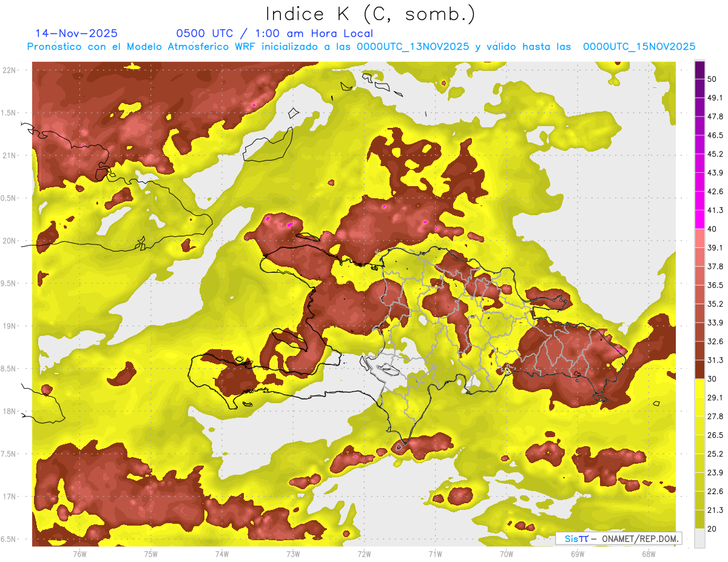Click the '39.1' colorbar value

click(715, 247)
